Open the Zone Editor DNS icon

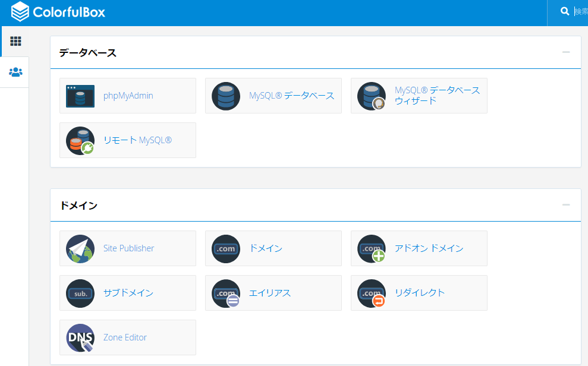click(80, 337)
